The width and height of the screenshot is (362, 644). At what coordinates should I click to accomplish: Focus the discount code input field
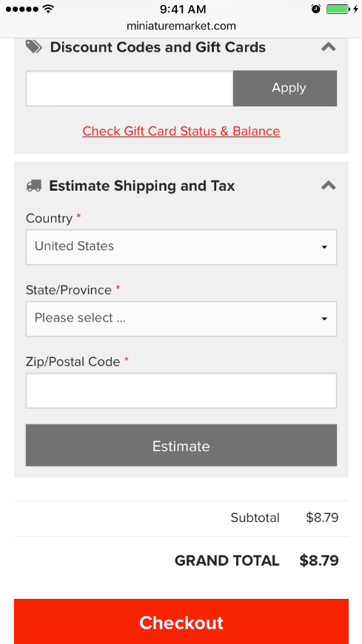tap(130, 88)
